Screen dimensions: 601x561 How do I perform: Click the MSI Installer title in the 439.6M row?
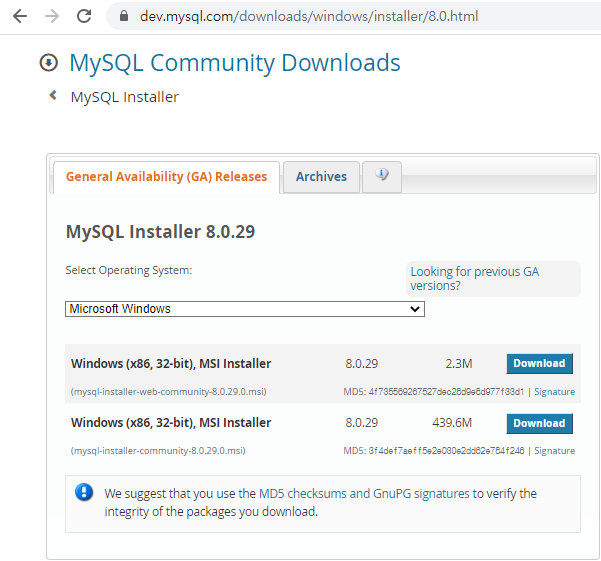[171, 423]
